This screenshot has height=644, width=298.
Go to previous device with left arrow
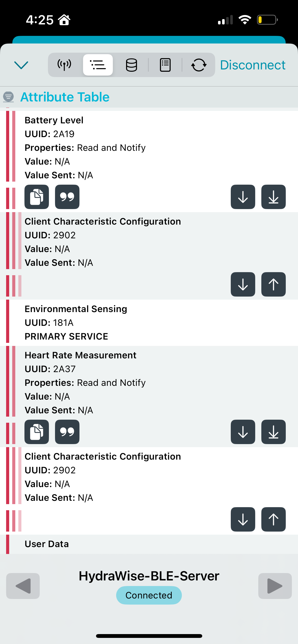(23, 586)
